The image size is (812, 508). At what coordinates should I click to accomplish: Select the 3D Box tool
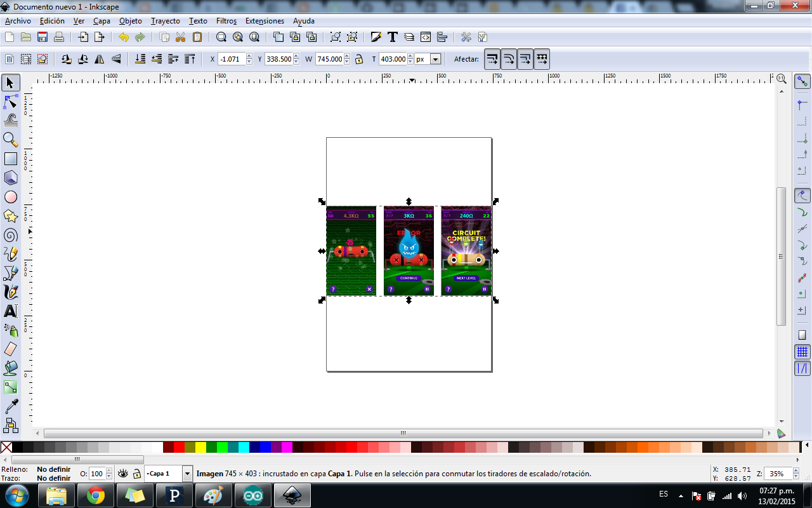click(11, 178)
